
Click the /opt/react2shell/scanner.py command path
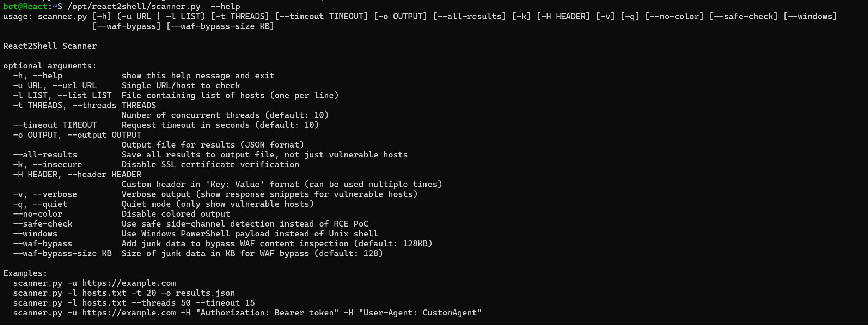[x=134, y=6]
